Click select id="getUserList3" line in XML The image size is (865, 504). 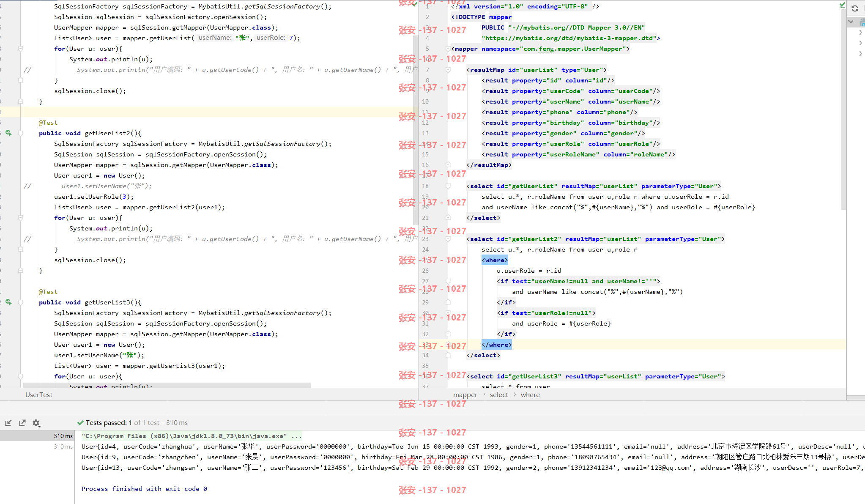click(595, 376)
